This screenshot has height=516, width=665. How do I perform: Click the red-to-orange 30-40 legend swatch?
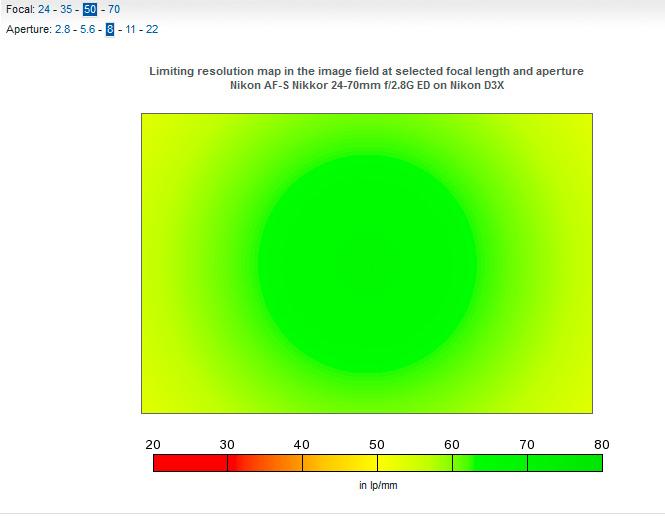click(265, 463)
